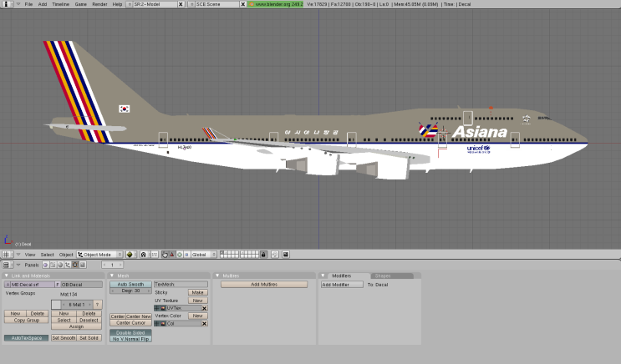The width and height of the screenshot is (621, 364).
Task: Open the Add menu
Action: pyautogui.click(x=43, y=4)
